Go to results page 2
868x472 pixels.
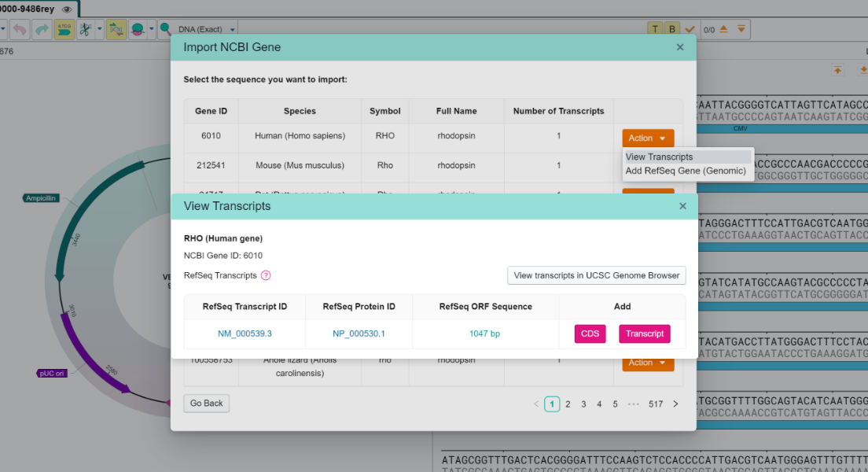click(568, 404)
